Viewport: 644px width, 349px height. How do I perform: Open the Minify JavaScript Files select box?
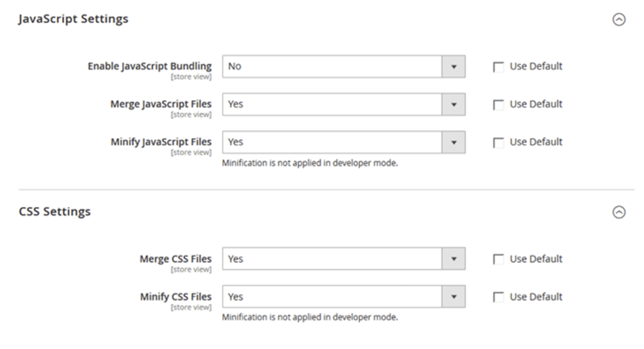click(x=344, y=143)
